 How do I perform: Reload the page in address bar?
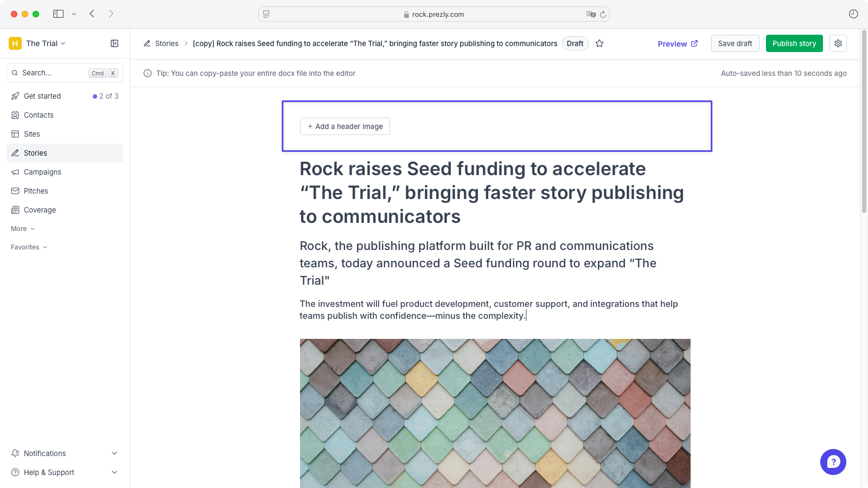[x=603, y=14]
